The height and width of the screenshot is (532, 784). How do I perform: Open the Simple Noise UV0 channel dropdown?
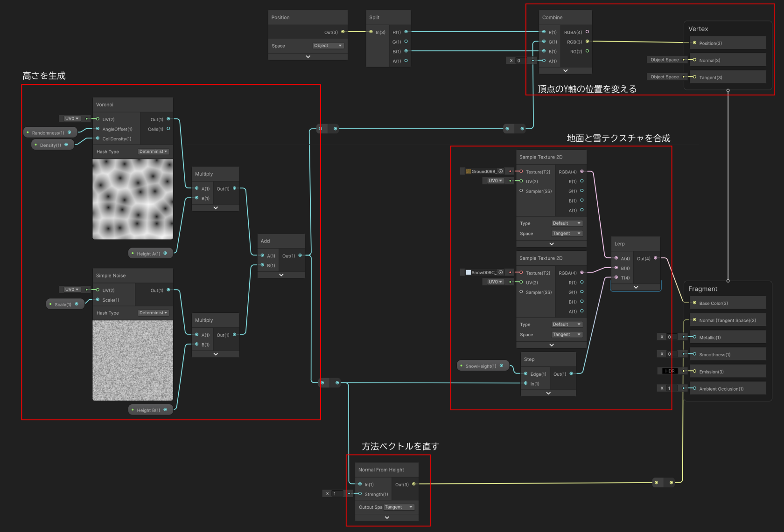[72, 290]
